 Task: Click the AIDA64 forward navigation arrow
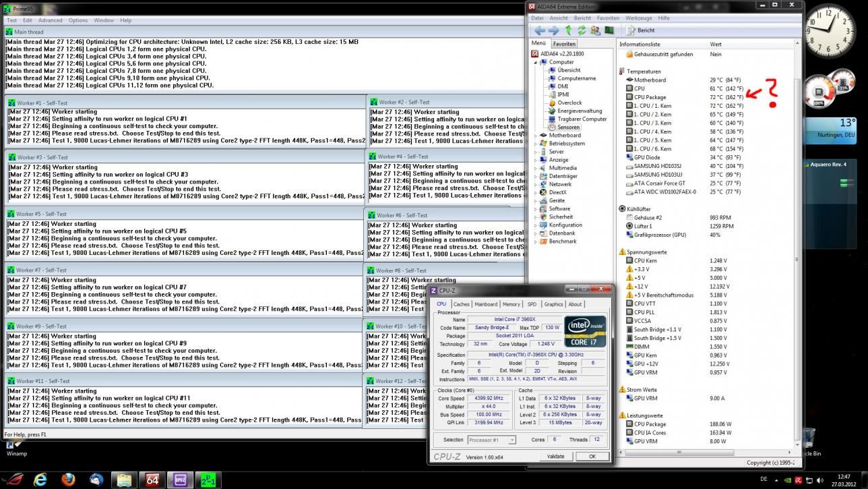click(553, 30)
